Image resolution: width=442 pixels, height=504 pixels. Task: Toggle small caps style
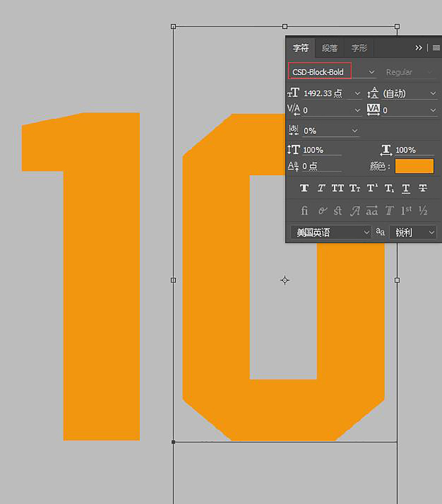[355, 188]
